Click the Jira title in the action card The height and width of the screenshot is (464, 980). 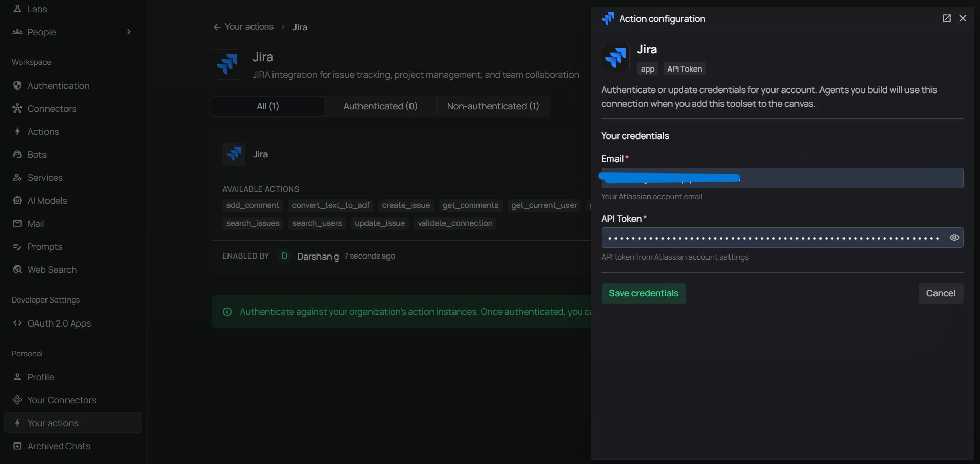tap(260, 154)
